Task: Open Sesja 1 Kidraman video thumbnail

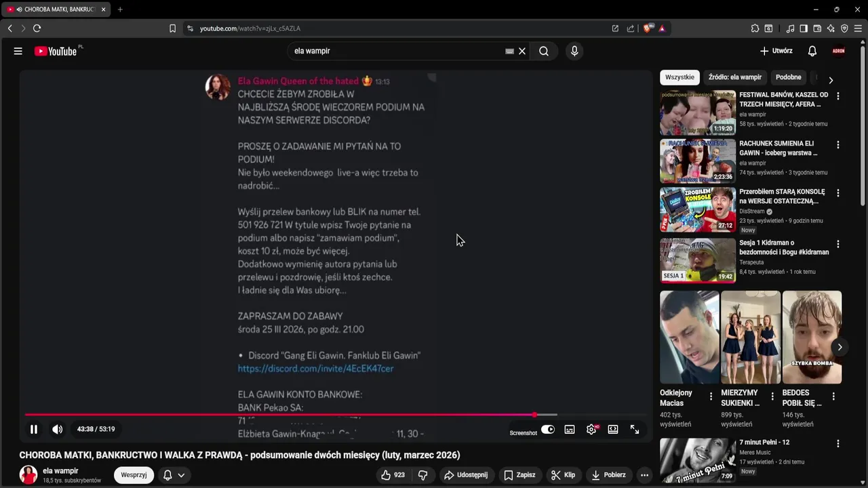Action: tap(698, 260)
